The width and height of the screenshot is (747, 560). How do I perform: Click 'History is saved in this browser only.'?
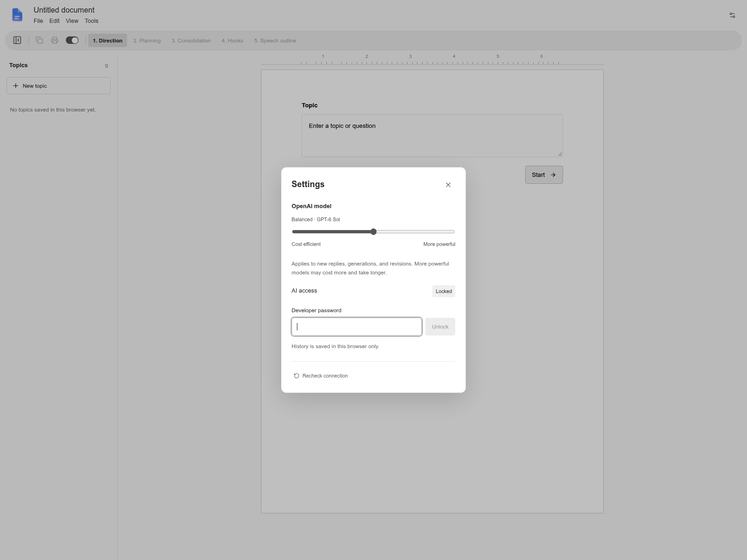tap(335, 346)
